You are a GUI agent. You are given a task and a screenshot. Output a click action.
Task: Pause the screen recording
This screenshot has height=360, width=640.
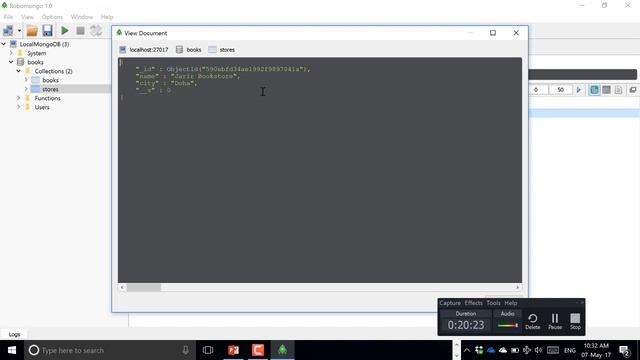pos(555,321)
